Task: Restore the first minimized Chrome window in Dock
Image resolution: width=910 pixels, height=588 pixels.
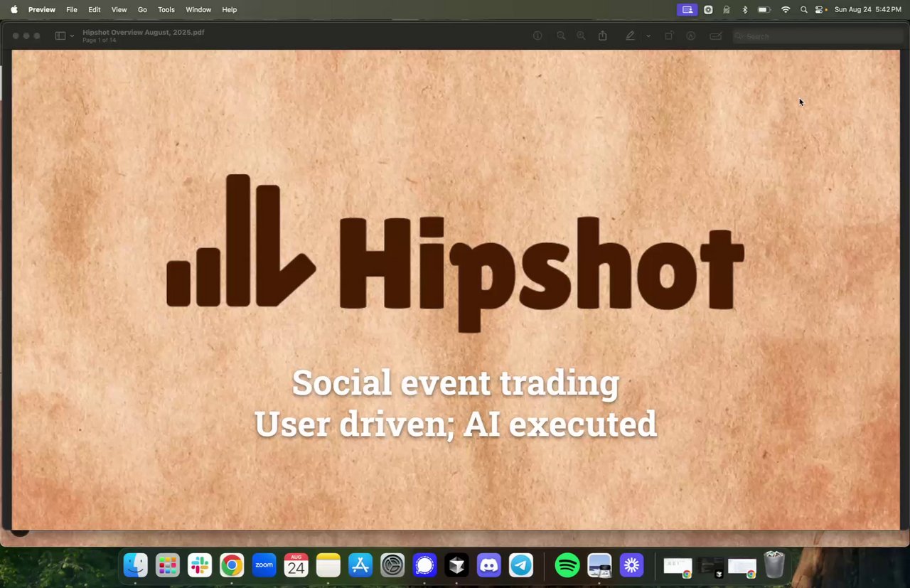Action: pyautogui.click(x=678, y=567)
